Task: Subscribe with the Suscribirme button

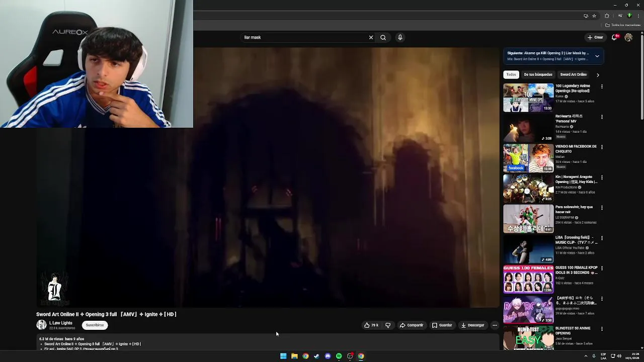Action: point(95,325)
